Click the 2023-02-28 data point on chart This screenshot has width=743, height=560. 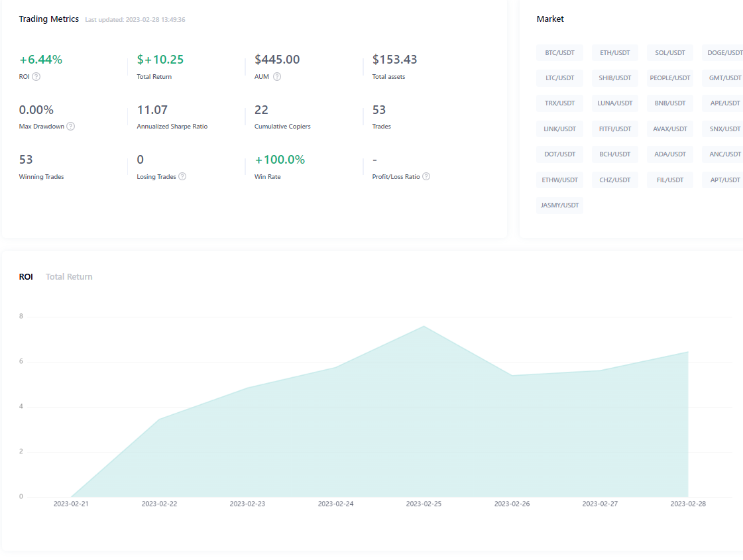pos(688,352)
